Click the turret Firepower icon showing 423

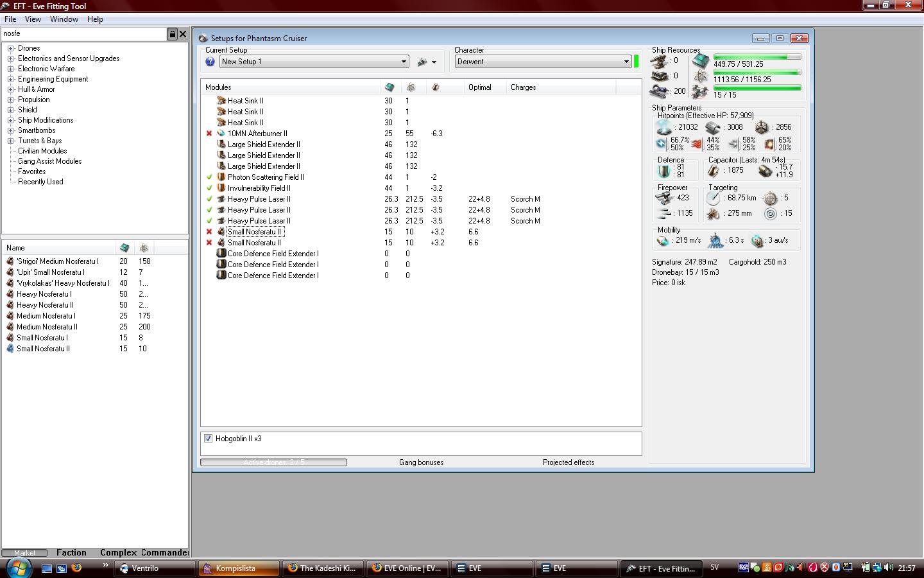point(663,198)
